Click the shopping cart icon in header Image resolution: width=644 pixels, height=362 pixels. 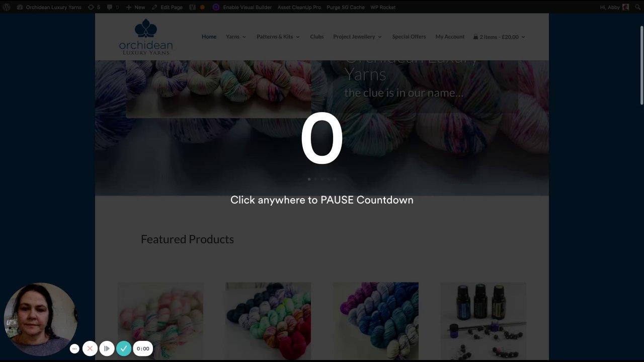(475, 37)
